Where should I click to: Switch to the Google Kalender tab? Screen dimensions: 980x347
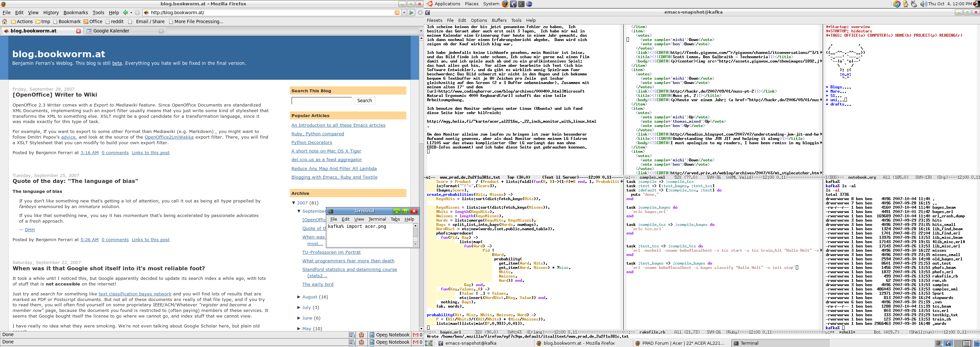pyautogui.click(x=111, y=31)
